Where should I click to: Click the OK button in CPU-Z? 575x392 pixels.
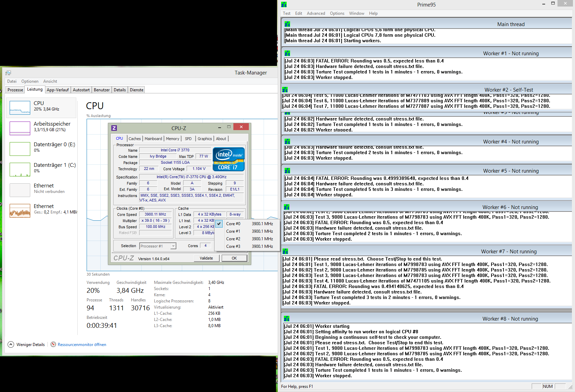(x=234, y=258)
